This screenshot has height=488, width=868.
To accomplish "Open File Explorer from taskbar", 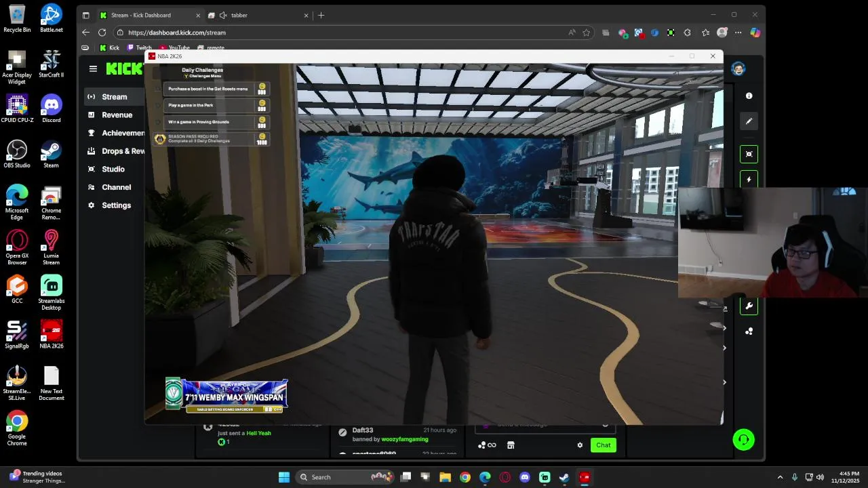I will coord(445,477).
